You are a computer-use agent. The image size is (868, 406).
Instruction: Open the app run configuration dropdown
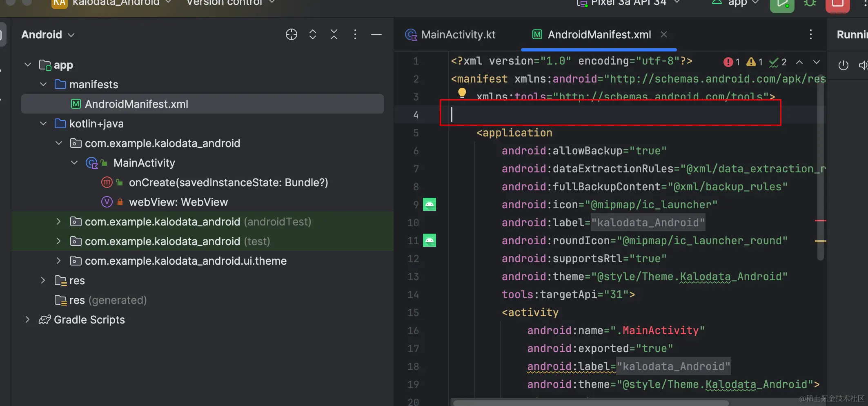pos(735,3)
